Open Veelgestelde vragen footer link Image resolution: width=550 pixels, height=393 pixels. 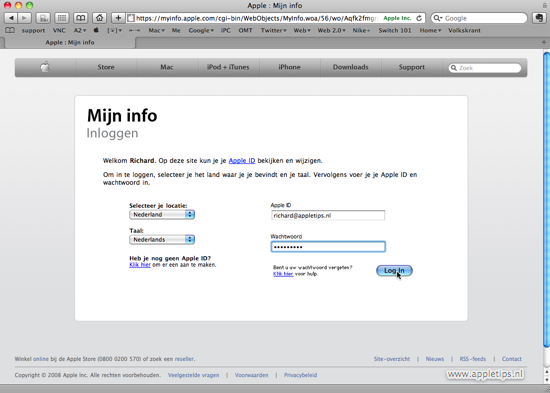tap(194, 375)
